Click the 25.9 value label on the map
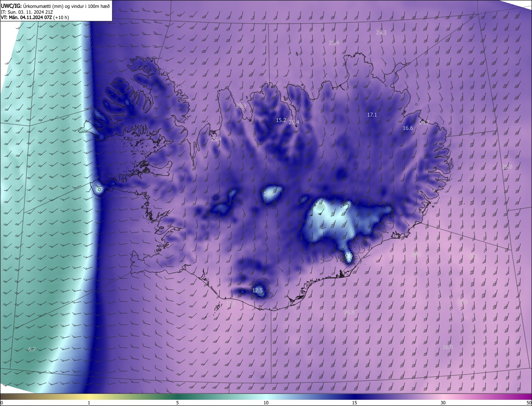Screen dimensions: 532x406 tap(241, 106)
